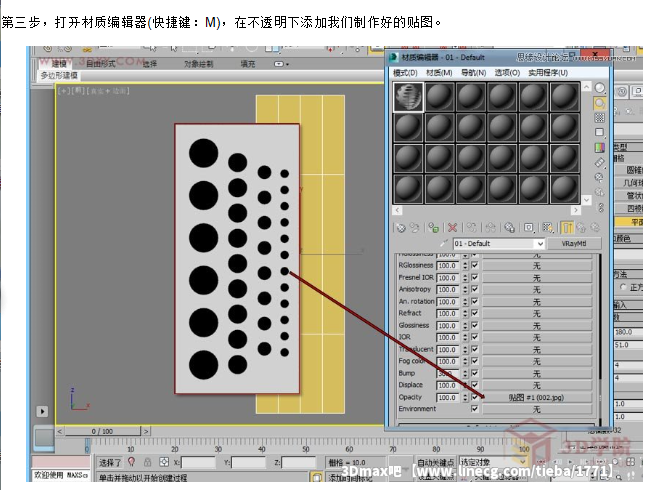Open the 01 - Default material name dropdown
This screenshot has height=490, width=653.
click(540, 244)
